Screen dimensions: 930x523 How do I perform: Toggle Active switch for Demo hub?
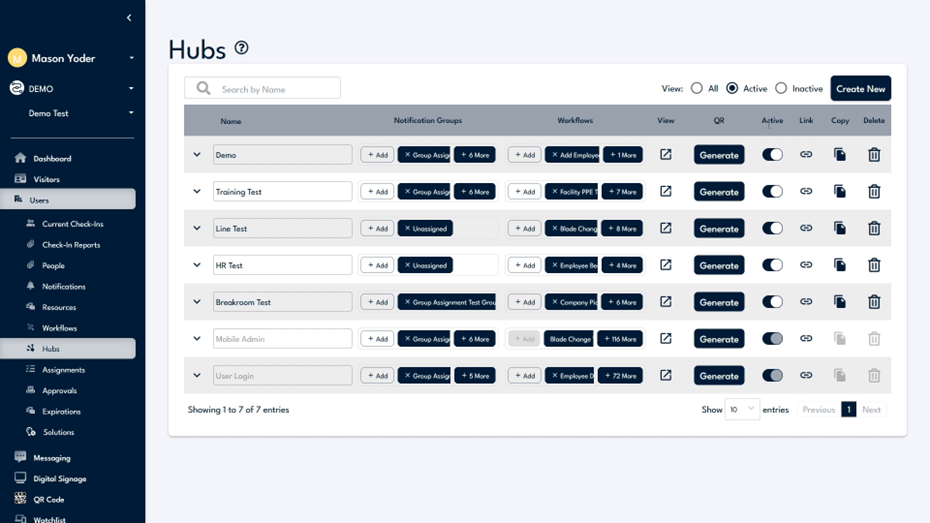click(772, 155)
